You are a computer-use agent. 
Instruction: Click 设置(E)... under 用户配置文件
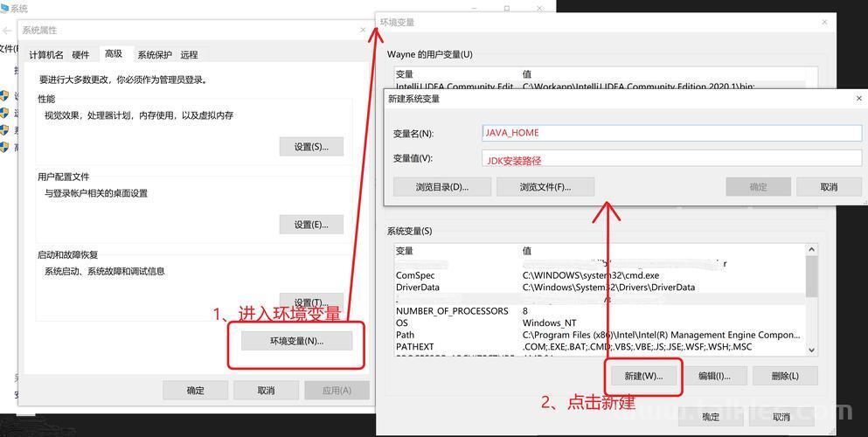coord(311,225)
